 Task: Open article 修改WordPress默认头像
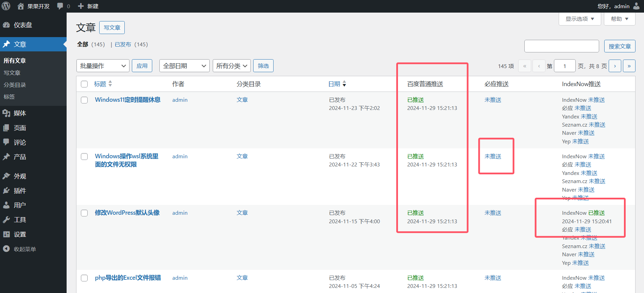click(127, 213)
